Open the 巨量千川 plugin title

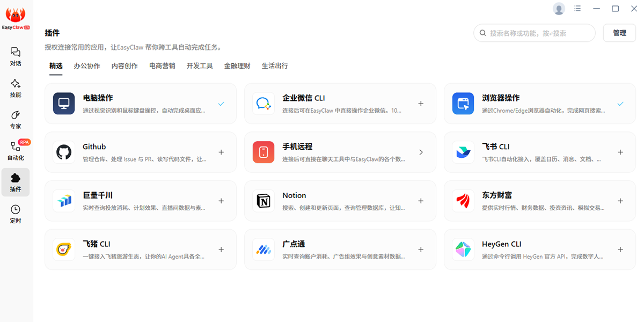click(98, 195)
